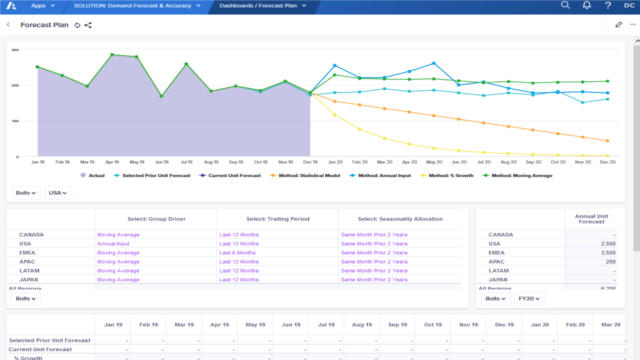Select LATAM row in annual forecast table

coord(499,271)
